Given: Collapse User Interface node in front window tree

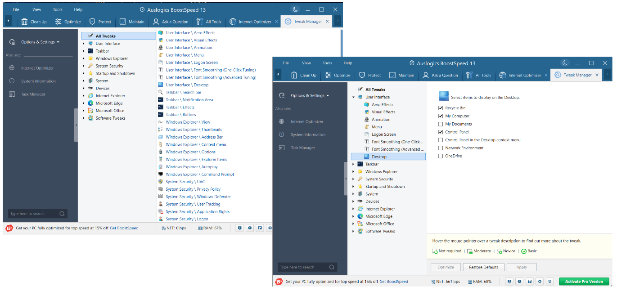Looking at the screenshot, I should point(353,97).
